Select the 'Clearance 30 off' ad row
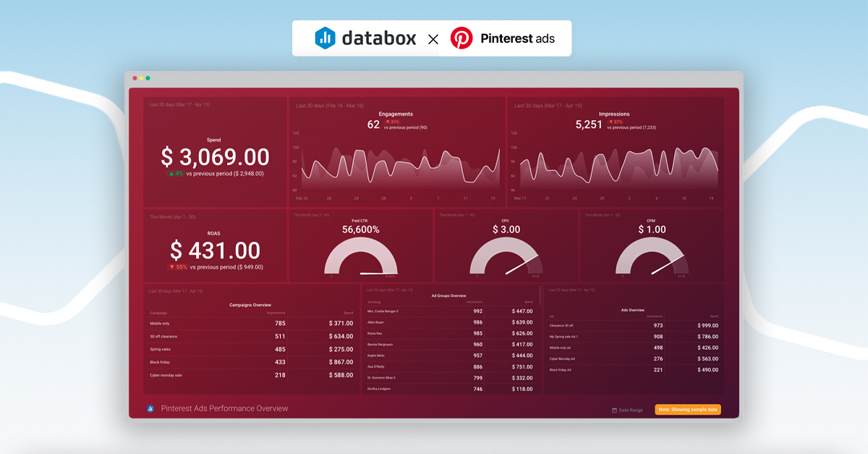Image resolution: width=868 pixels, height=454 pixels. pyautogui.click(x=633, y=326)
